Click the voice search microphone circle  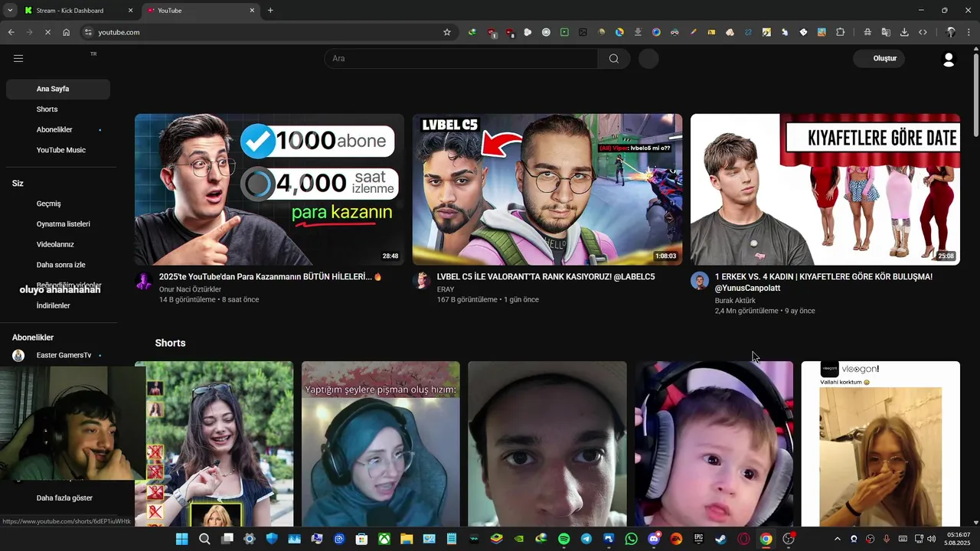click(648, 59)
